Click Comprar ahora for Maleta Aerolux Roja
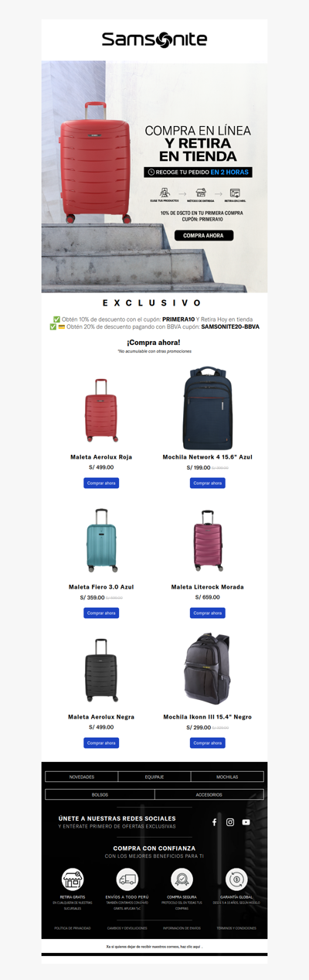This screenshot has height=980, width=309. (x=101, y=483)
